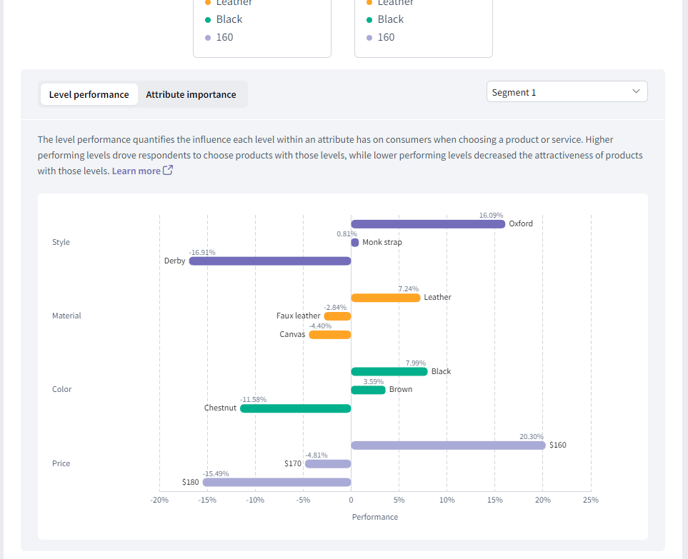Click the Color attribute label

[62, 389]
